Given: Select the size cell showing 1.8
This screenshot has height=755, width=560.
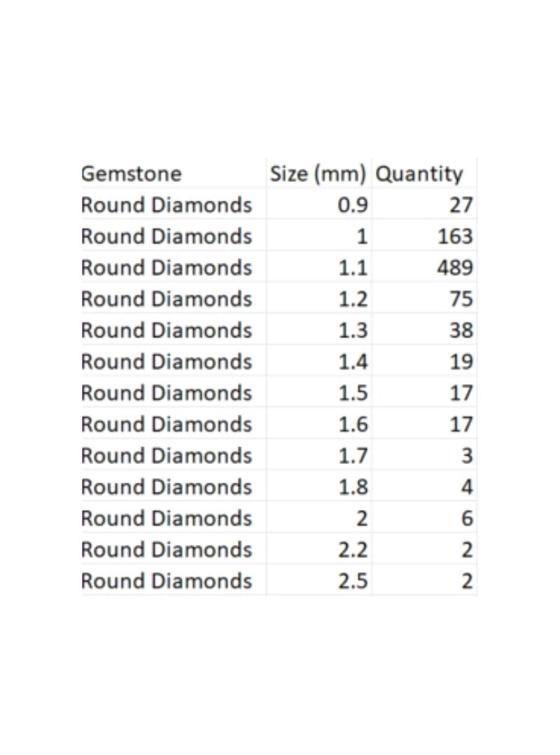Looking at the screenshot, I should coord(353,487).
